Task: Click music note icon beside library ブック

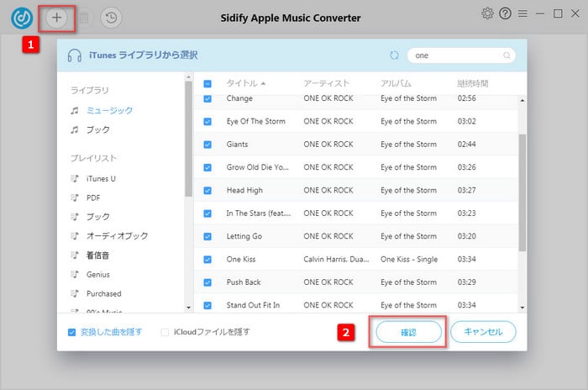Action: click(x=75, y=130)
